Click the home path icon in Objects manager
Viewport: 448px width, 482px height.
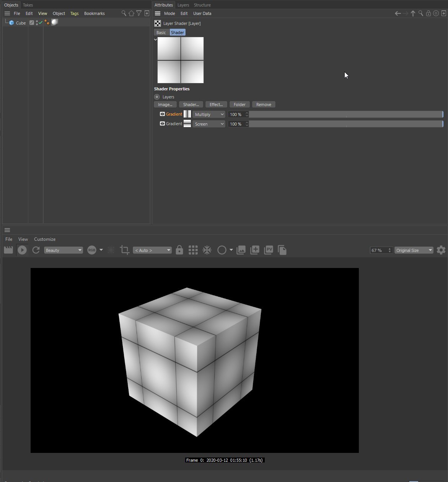click(131, 13)
